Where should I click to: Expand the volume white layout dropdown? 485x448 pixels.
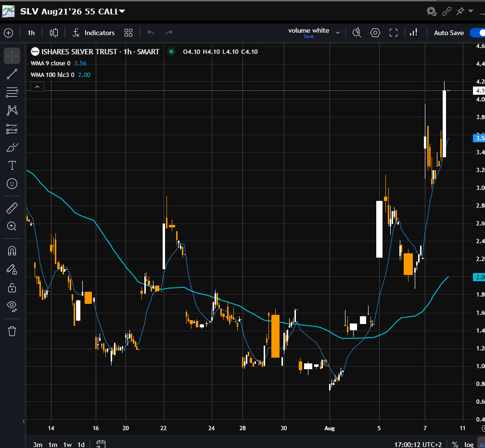[x=338, y=33]
